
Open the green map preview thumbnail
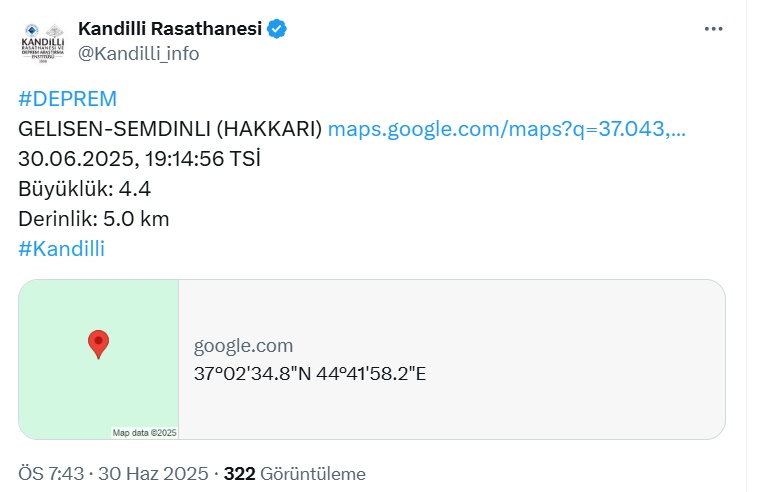99,359
